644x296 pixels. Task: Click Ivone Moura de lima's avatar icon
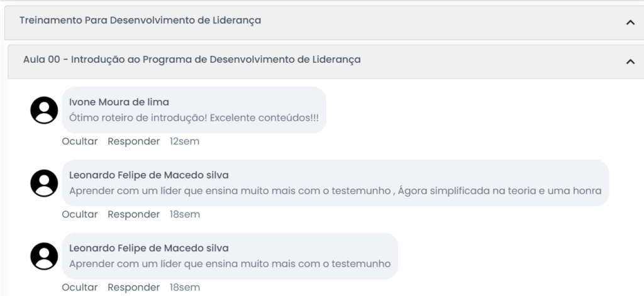click(x=44, y=111)
